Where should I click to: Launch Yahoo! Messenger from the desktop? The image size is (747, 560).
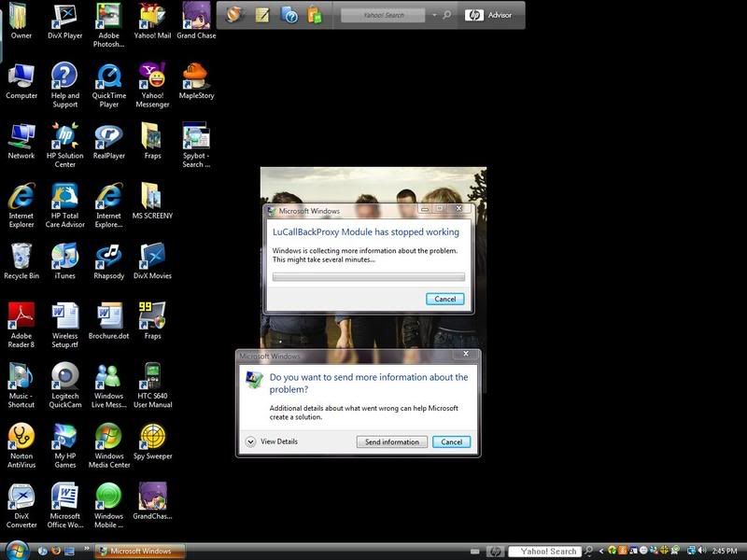coord(152,77)
